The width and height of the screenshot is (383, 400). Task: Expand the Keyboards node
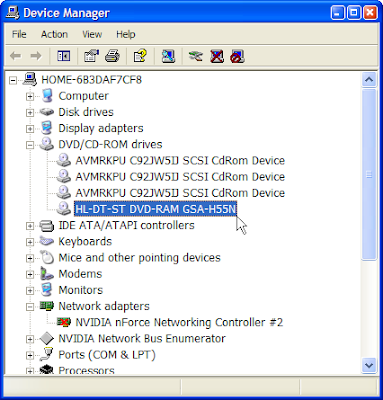pyautogui.click(x=30, y=242)
